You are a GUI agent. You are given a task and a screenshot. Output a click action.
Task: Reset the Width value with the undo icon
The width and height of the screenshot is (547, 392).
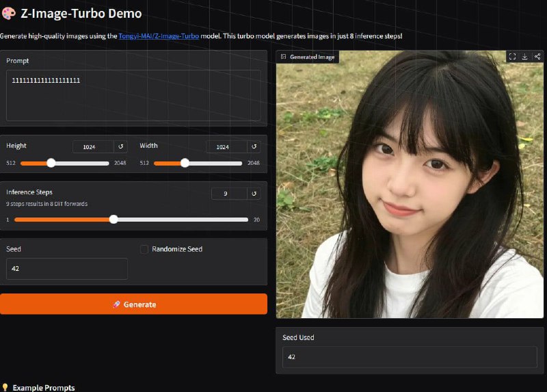pyautogui.click(x=254, y=146)
